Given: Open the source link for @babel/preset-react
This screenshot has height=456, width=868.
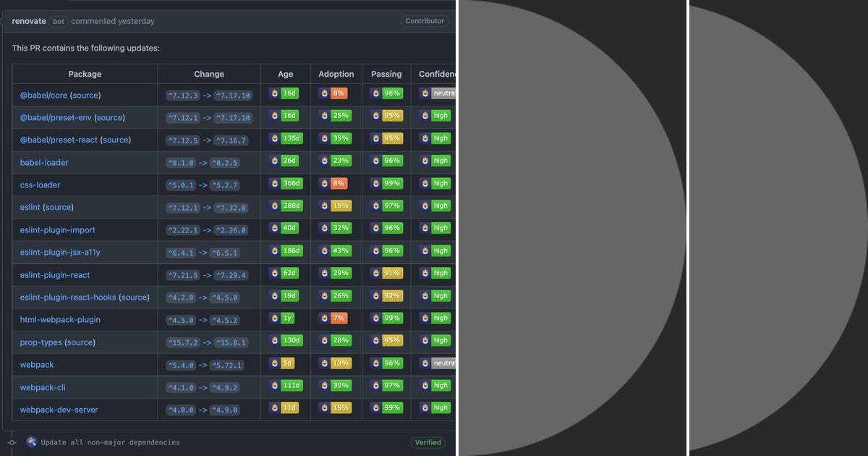Looking at the screenshot, I should [116, 140].
